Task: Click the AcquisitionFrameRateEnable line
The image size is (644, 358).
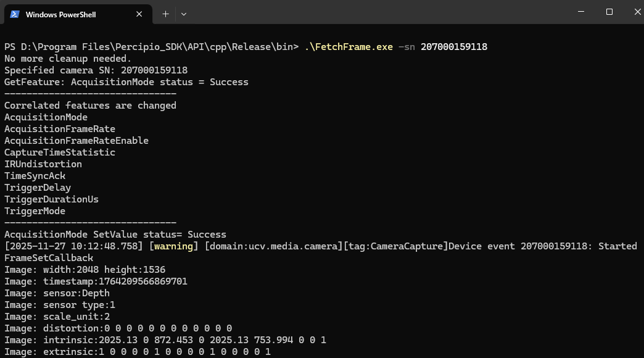Action: pos(76,141)
